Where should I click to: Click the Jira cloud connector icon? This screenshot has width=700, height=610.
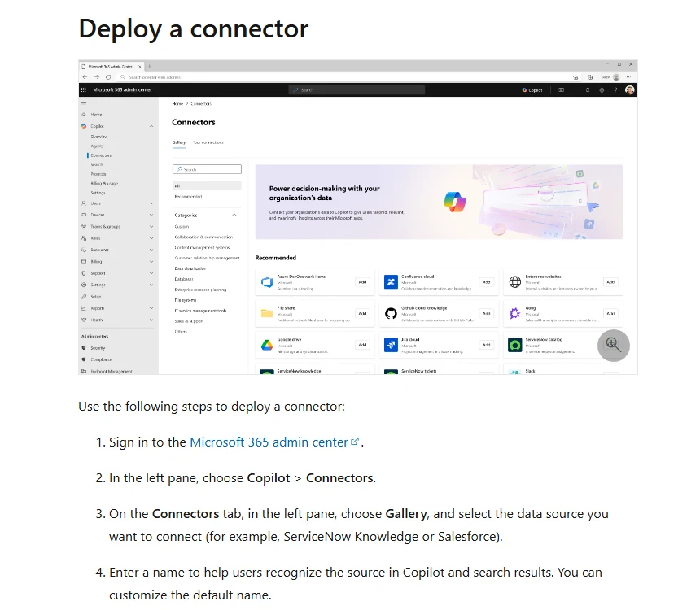pyautogui.click(x=391, y=345)
